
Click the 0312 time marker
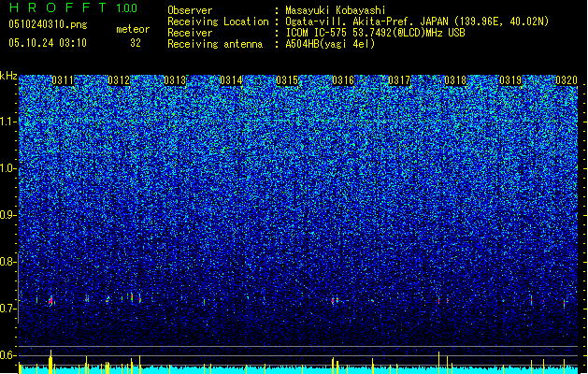pyautogui.click(x=119, y=80)
